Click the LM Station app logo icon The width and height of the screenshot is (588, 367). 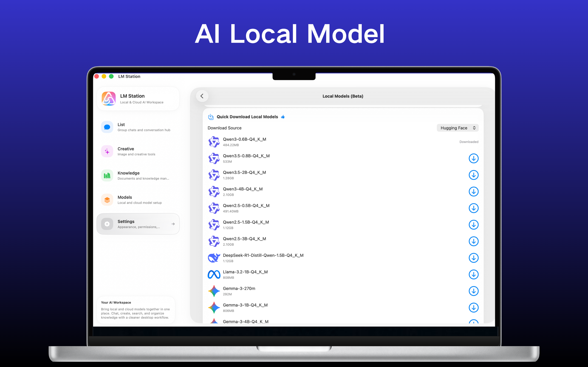coord(109,99)
